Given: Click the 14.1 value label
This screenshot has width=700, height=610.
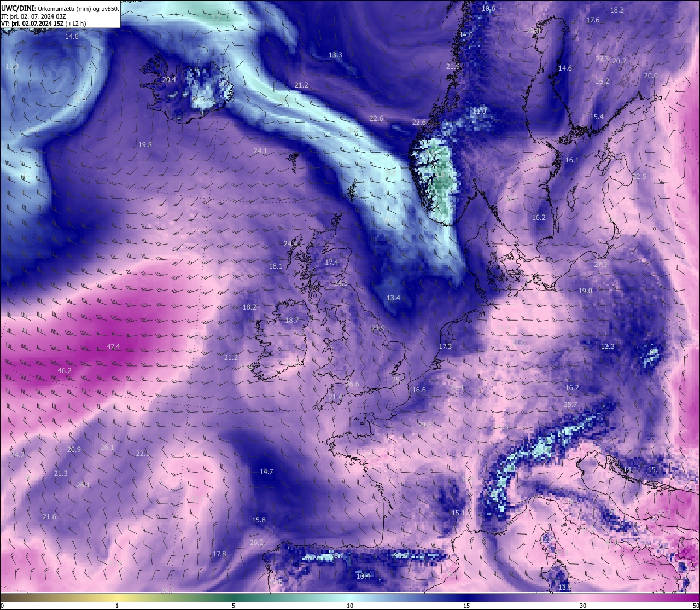Looking at the screenshot, I should point(630,470).
